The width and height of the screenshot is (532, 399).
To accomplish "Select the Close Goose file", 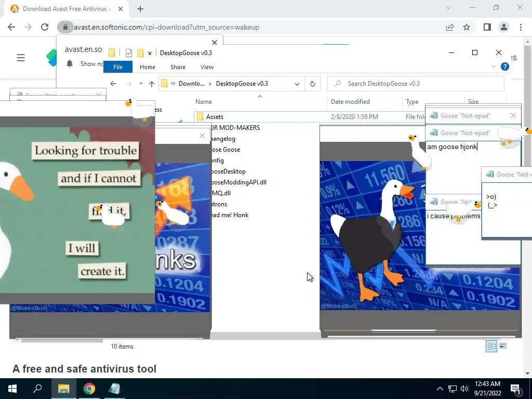I will point(225,150).
